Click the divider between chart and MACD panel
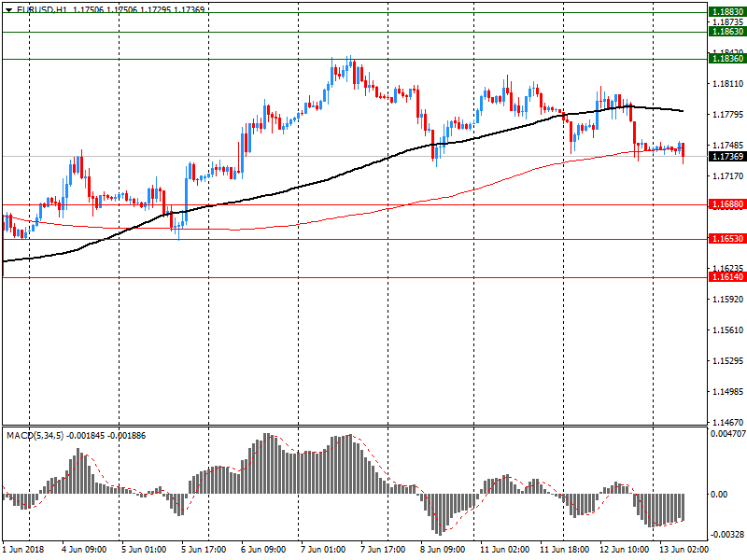The height and width of the screenshot is (560, 747). [x=355, y=427]
